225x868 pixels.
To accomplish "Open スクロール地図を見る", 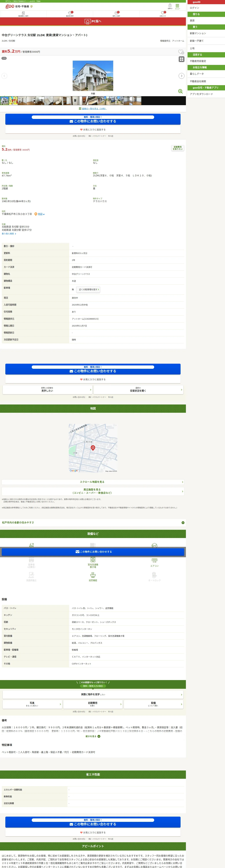I will point(93,482).
